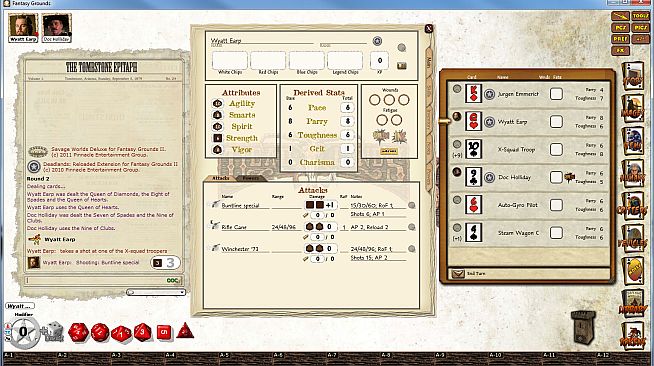Click the Strength die attribute
Screen dimensions: 654x366
coord(217,138)
